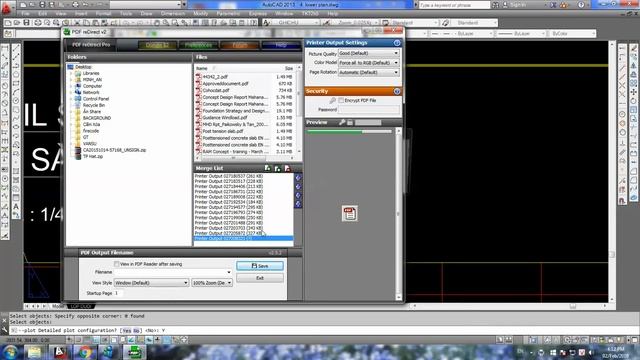This screenshot has height=360, width=640.
Task: Open the View Style dropdown
Action: pos(151,282)
